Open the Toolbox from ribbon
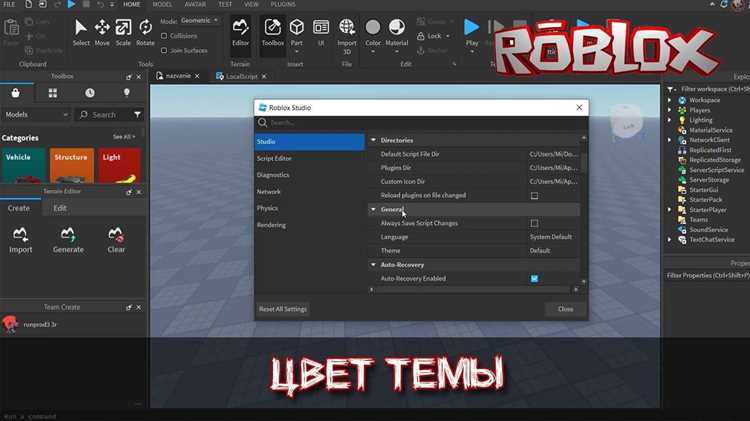Viewport: 750px width, 421px height. point(273,32)
